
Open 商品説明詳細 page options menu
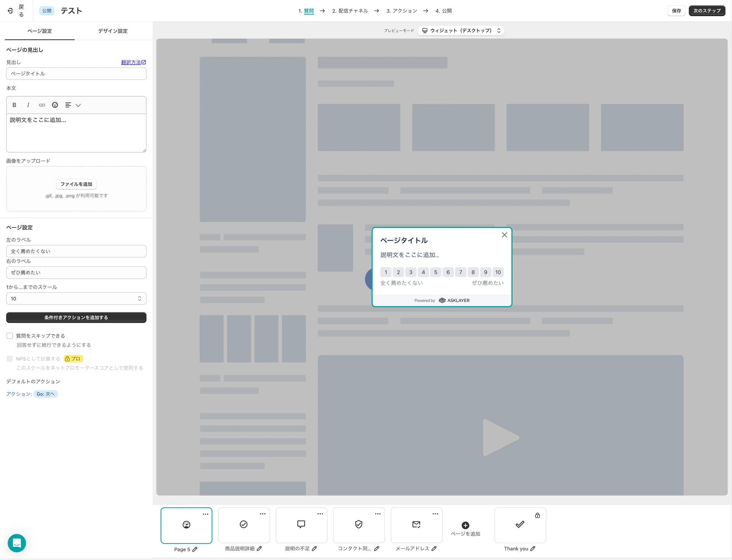(x=263, y=514)
